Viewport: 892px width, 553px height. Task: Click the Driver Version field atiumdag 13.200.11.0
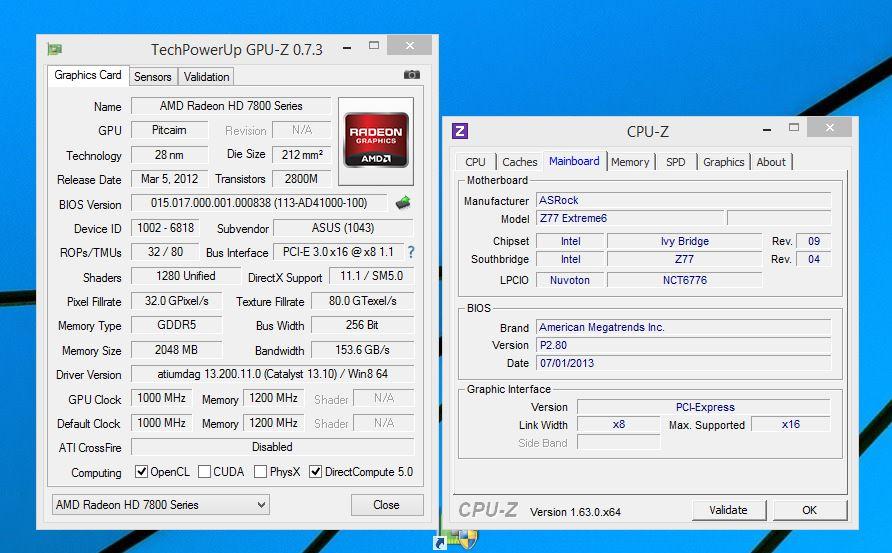pos(272,374)
